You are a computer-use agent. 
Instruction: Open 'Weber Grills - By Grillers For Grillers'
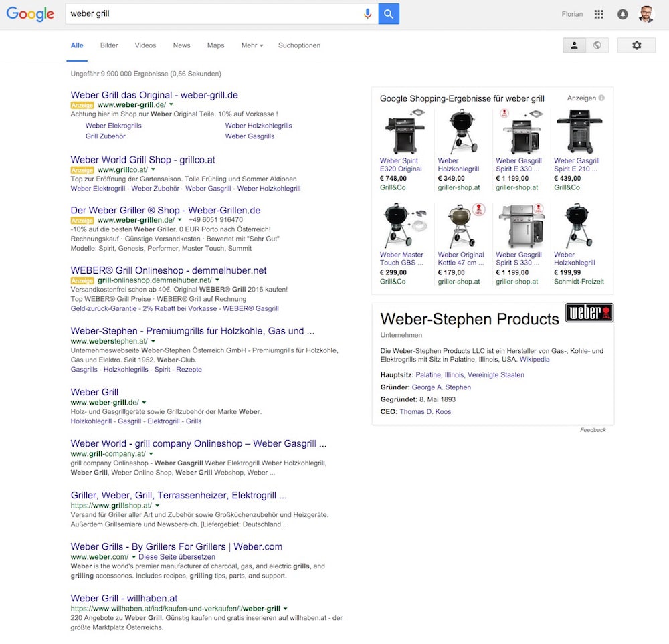(177, 547)
